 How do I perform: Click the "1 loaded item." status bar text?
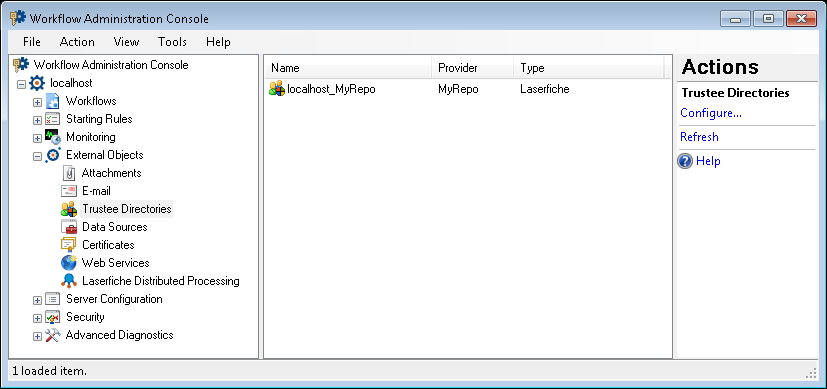tap(50, 371)
